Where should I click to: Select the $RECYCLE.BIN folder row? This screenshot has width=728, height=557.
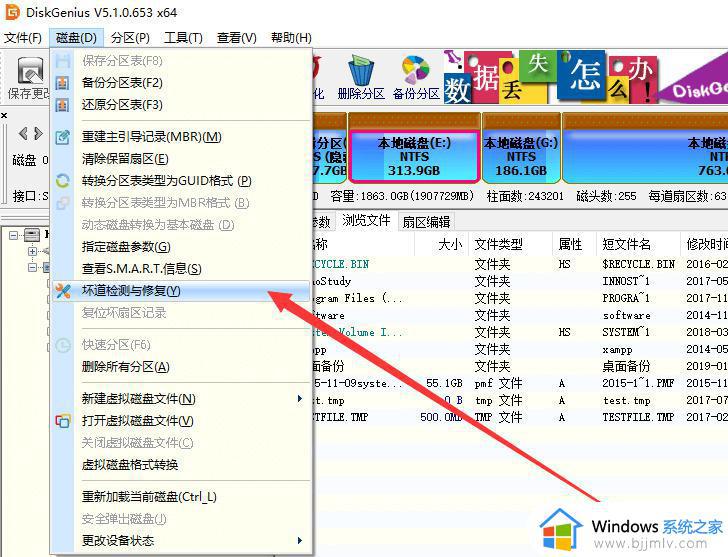pyautogui.click(x=520, y=264)
